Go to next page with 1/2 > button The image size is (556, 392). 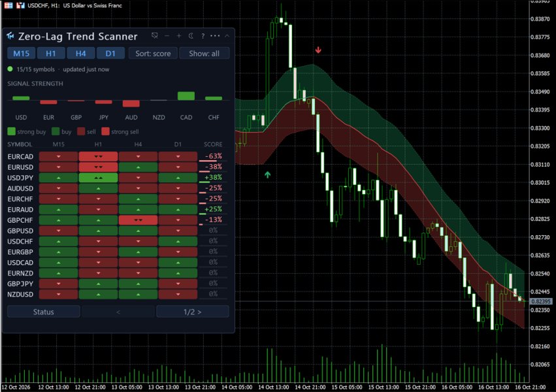click(x=193, y=312)
